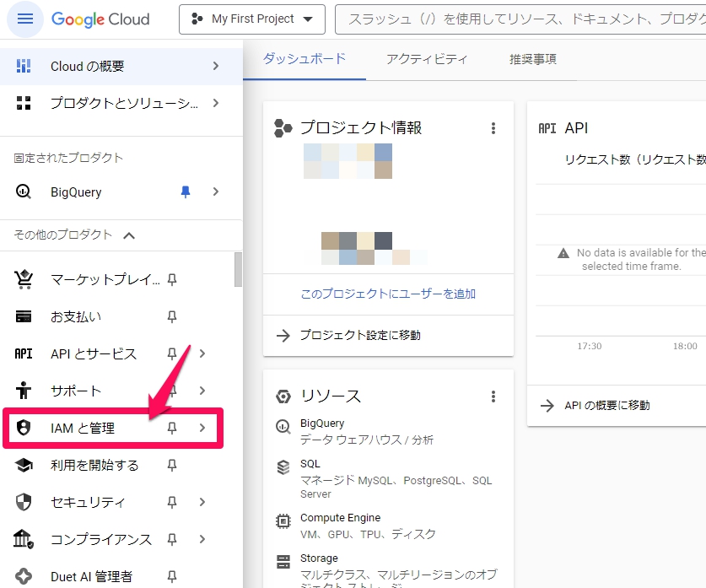Image resolution: width=706 pixels, height=588 pixels.
Task: Pin 利用を開始する to the menu
Action: (x=171, y=465)
